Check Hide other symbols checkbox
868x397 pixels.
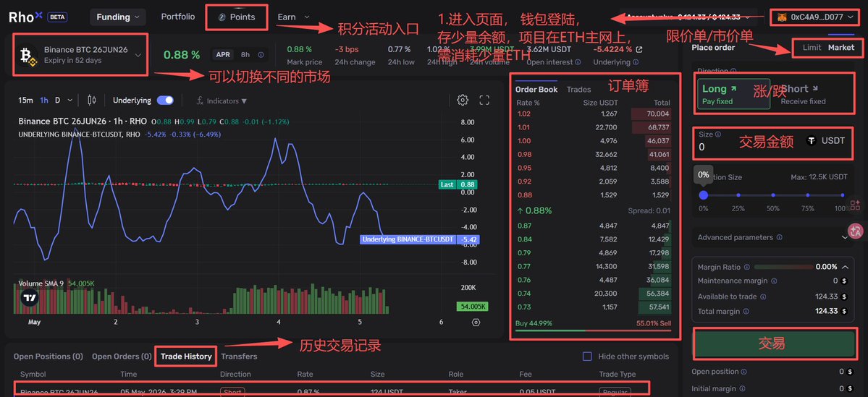click(587, 357)
